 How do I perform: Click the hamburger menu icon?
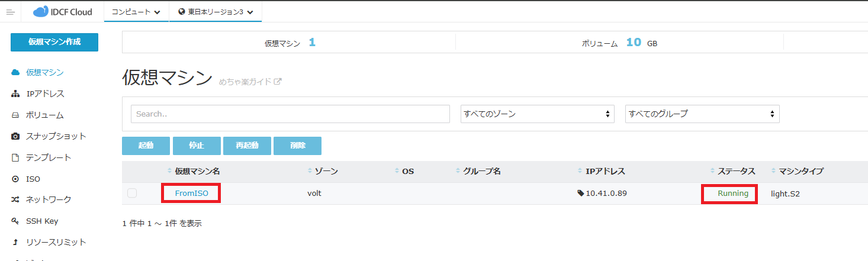pyautogui.click(x=10, y=12)
